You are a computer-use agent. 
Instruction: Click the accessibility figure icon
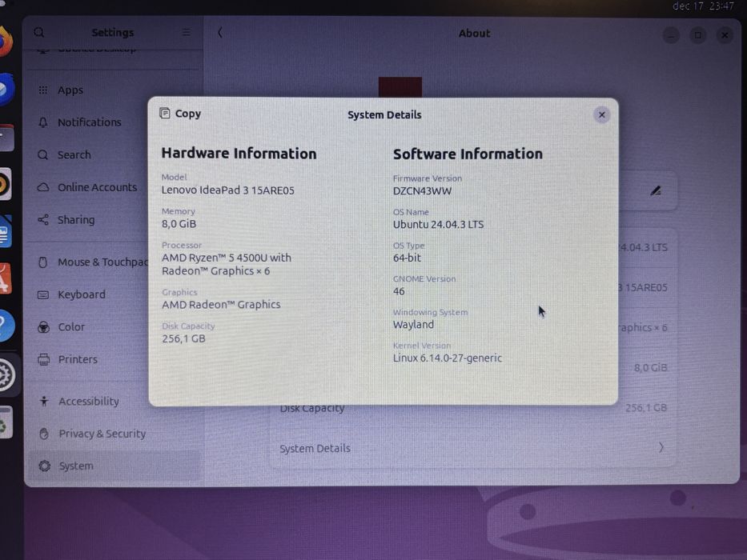tap(44, 401)
